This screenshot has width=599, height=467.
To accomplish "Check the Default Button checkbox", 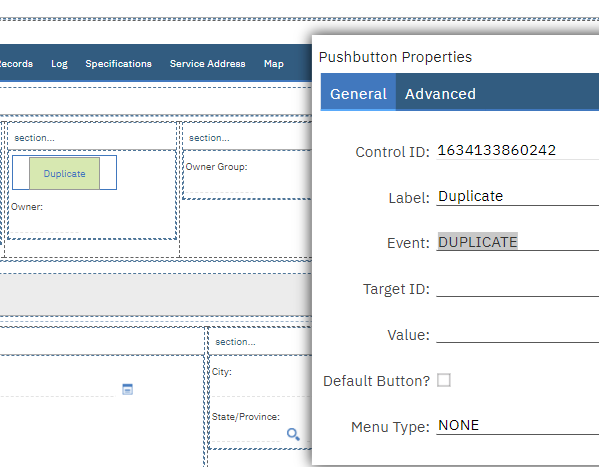I will (x=444, y=380).
